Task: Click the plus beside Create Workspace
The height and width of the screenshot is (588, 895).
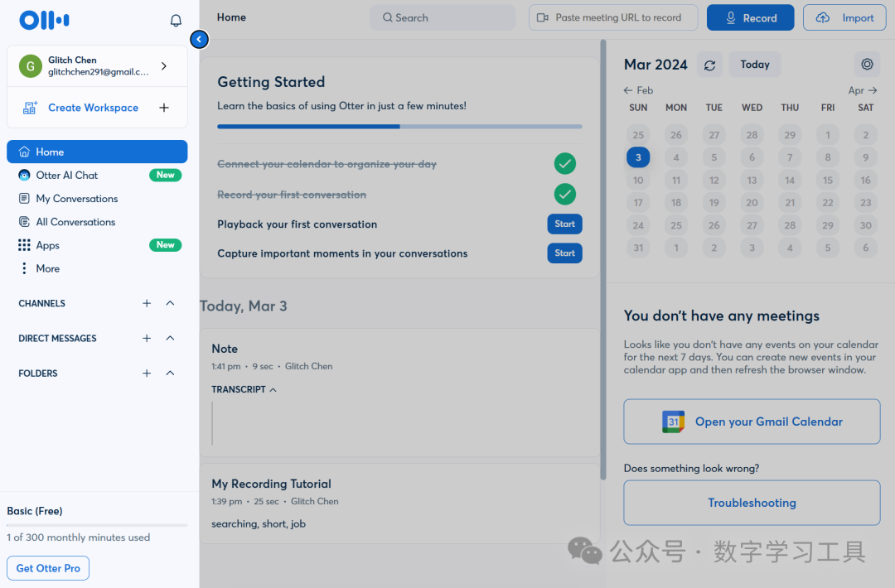Action: 164,107
